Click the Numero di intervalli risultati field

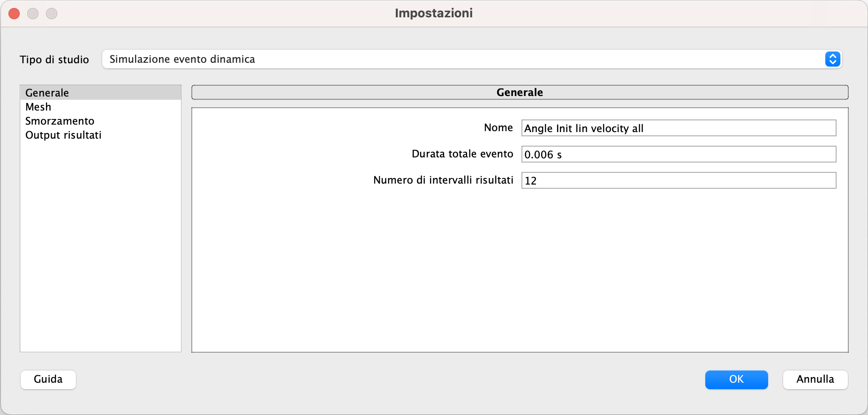pyautogui.click(x=679, y=180)
